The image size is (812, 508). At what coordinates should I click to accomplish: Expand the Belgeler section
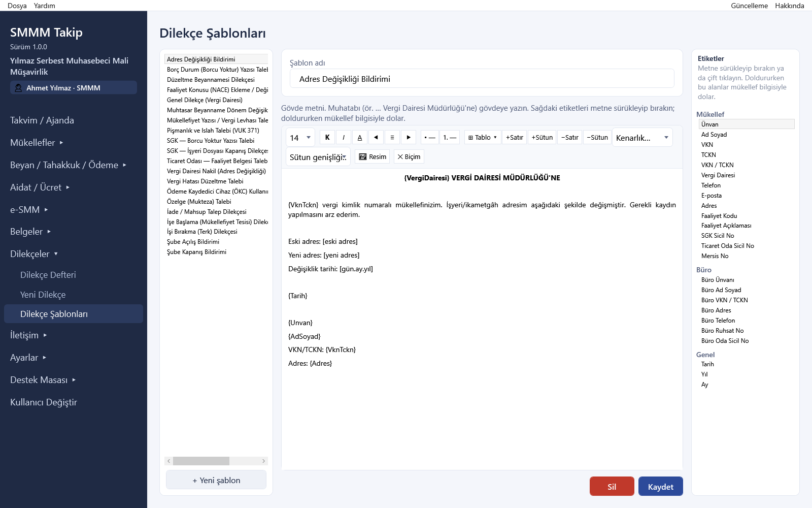point(30,232)
